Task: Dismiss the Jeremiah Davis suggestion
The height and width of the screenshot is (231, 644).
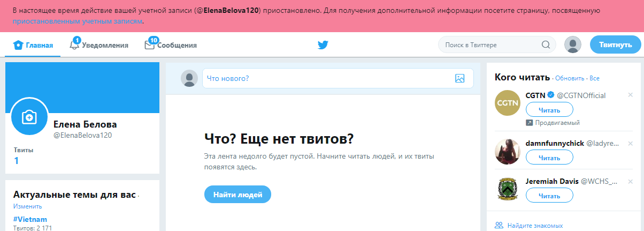Action: coord(630,181)
